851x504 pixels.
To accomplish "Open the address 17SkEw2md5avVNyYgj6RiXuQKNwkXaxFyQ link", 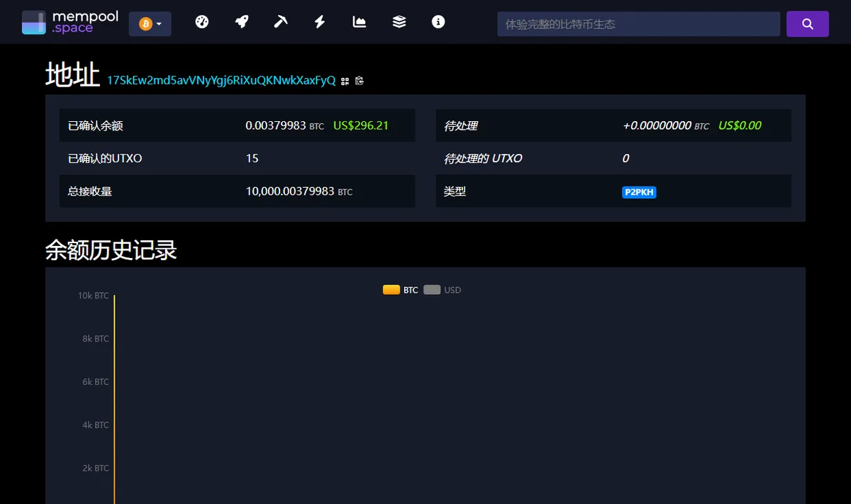I will coord(221,80).
